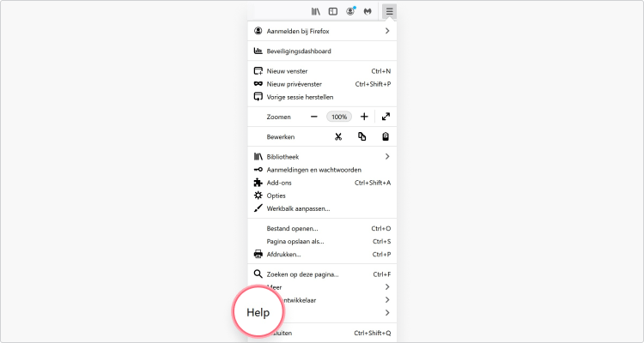Click the Zoomen label
644x343 pixels.
pos(278,117)
